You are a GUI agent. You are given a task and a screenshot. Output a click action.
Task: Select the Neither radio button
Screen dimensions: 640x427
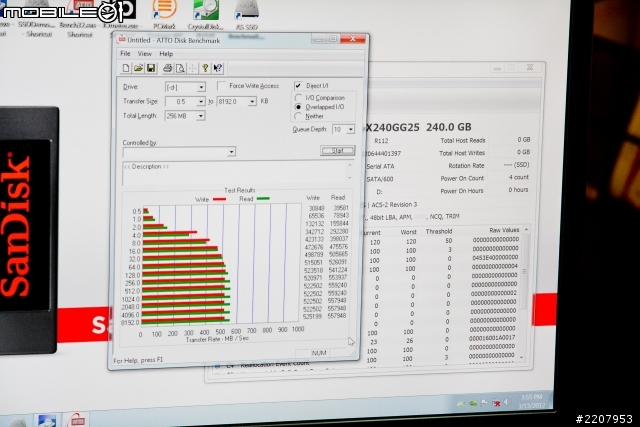298,116
